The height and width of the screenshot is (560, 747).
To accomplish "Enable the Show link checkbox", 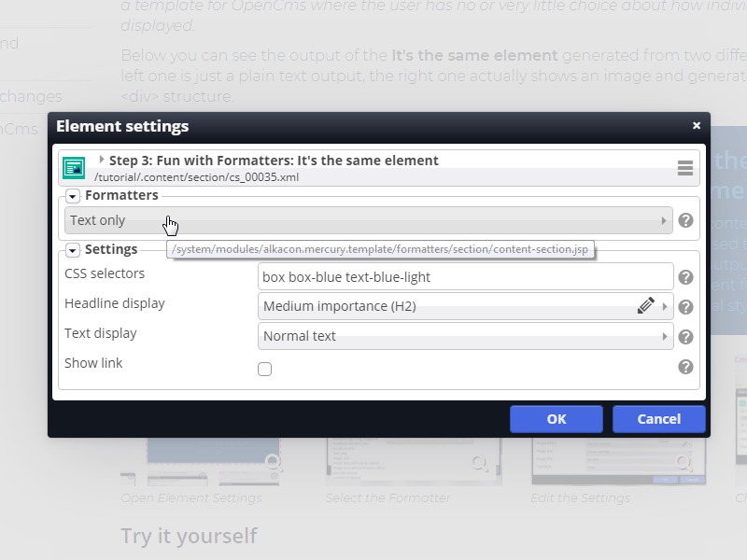I will [265, 369].
